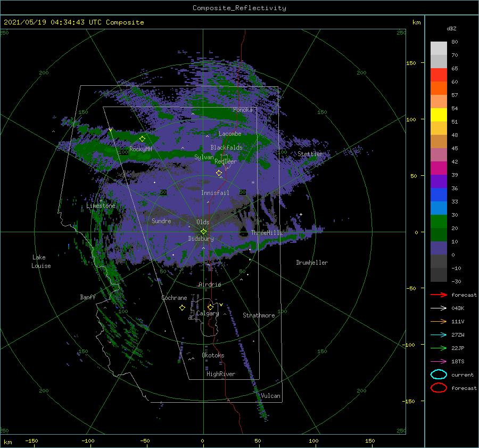Click the Cochrane label
Viewport: 479px width, 448px height.
pyautogui.click(x=174, y=298)
